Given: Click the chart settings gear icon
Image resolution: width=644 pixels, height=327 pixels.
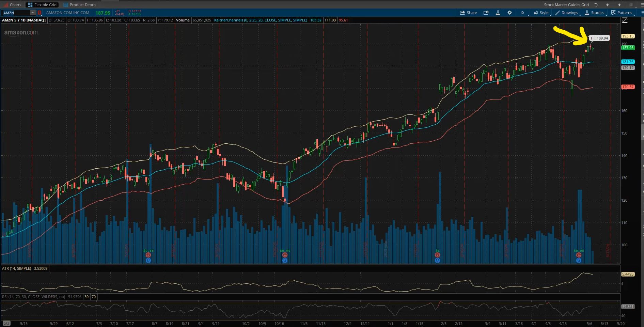Looking at the screenshot, I should point(509,13).
